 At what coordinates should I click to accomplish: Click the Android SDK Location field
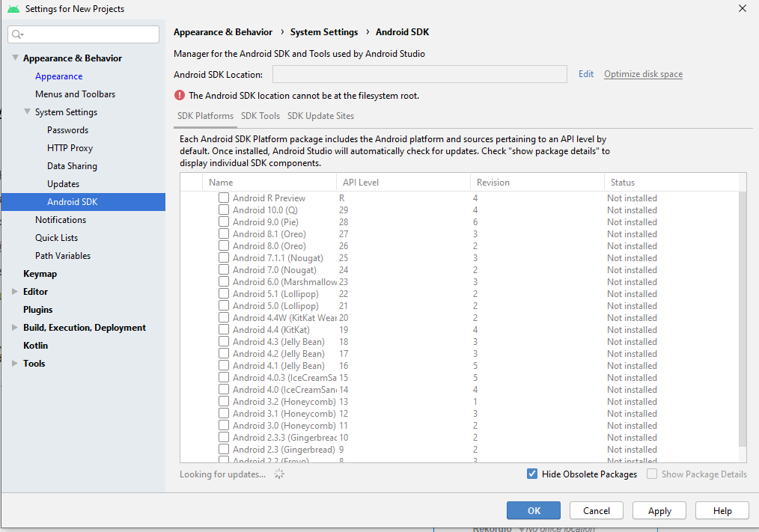(x=420, y=74)
